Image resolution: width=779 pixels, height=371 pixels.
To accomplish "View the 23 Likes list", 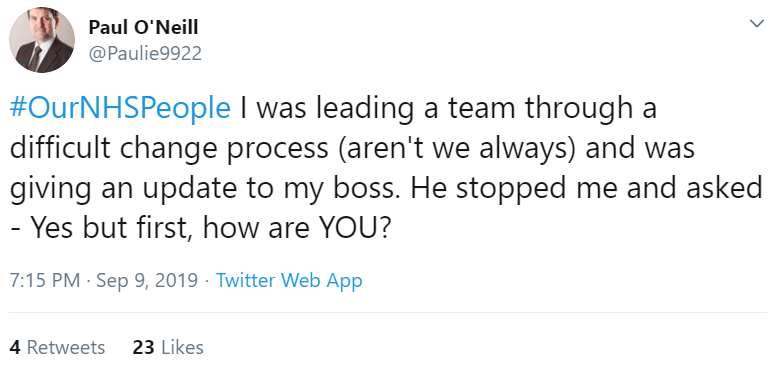I will coord(168,347).
